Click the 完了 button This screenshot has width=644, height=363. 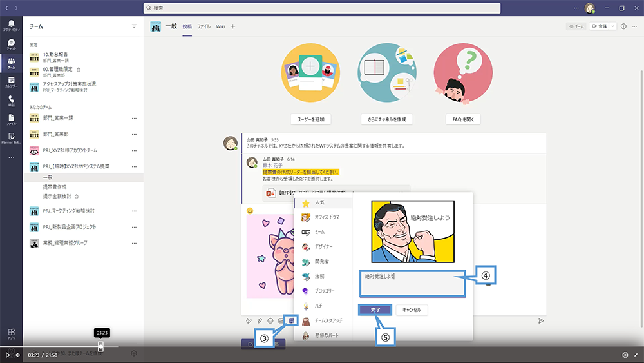(x=375, y=310)
